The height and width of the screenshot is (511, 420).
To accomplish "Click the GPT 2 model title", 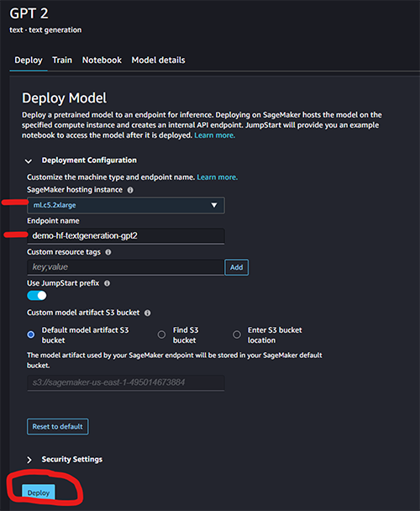I will 29,13.
